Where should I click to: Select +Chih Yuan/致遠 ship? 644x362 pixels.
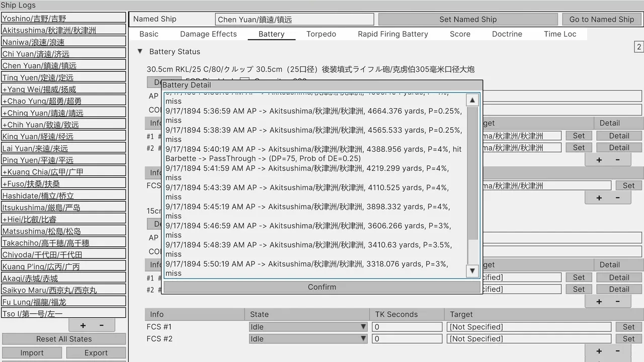pos(63,125)
